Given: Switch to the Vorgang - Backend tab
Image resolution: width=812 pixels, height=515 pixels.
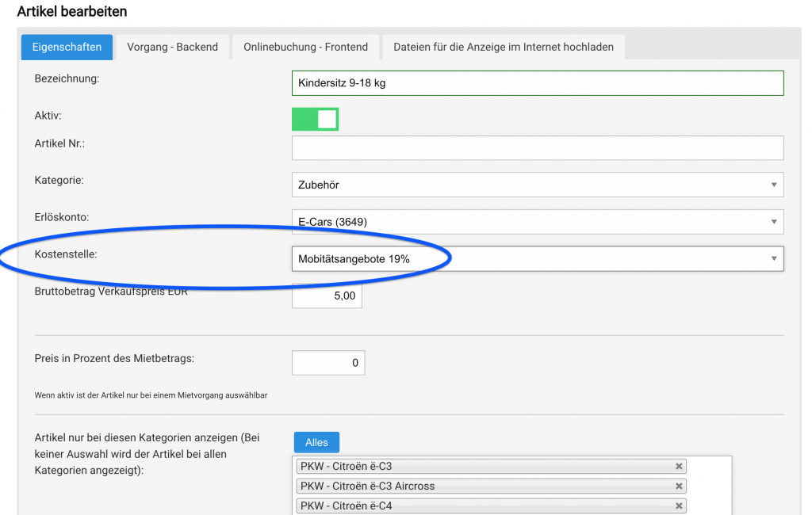Looking at the screenshot, I should (172, 47).
